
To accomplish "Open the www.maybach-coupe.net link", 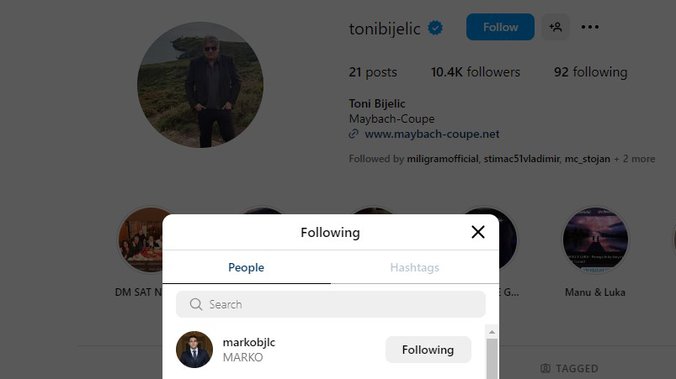I will click(x=432, y=134).
